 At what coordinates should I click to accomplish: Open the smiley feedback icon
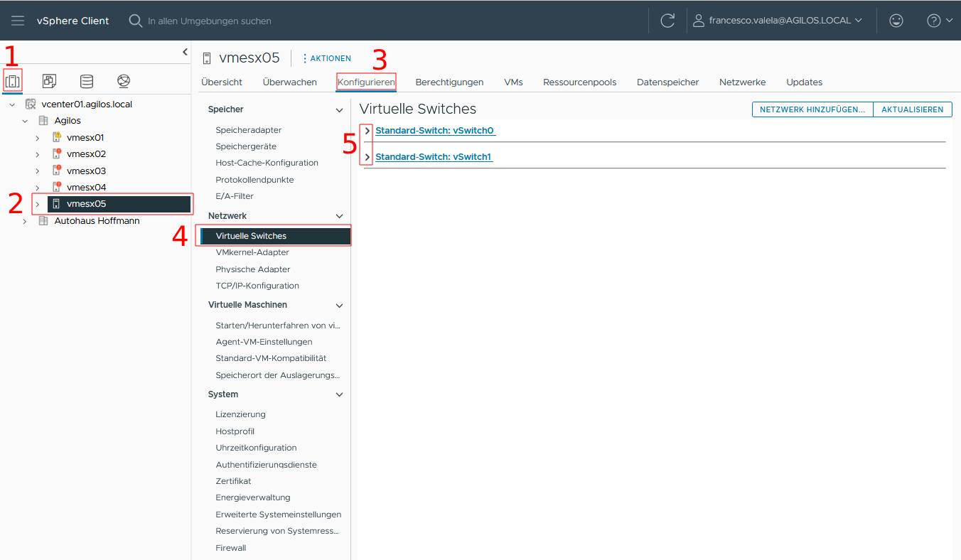coord(896,21)
